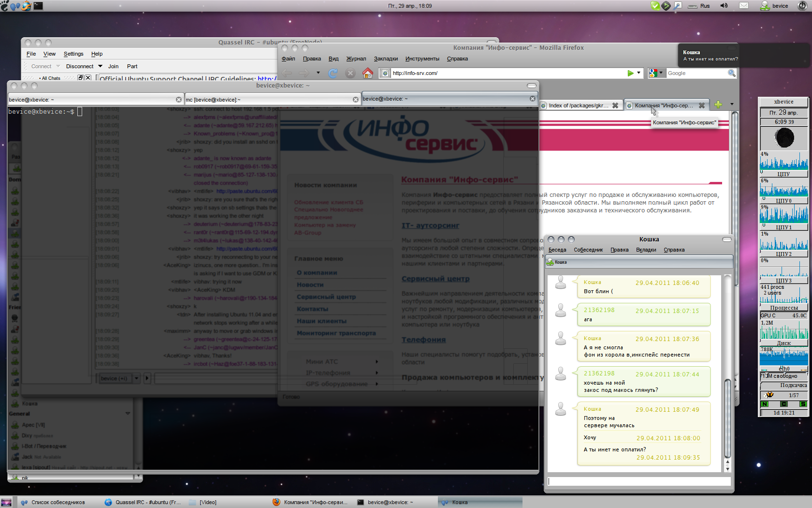
Task: Open terminal launcher in top panel
Action: click(38, 6)
